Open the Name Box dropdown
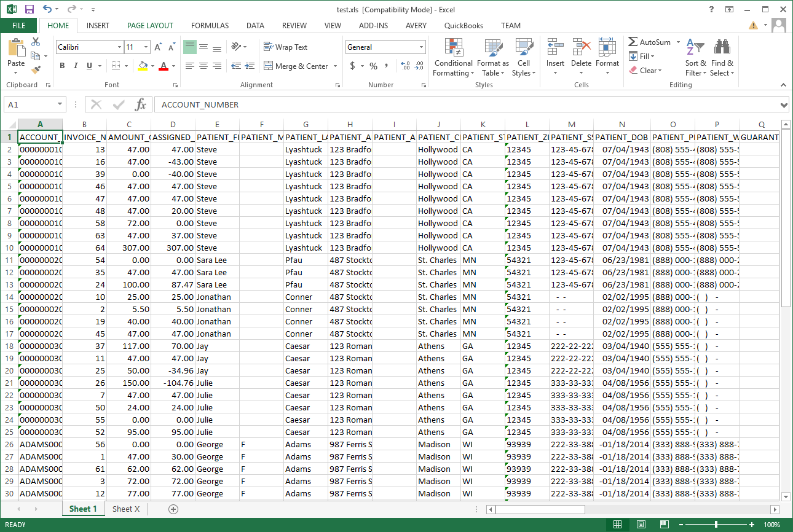Viewport: 793px width, 532px height. pos(60,104)
